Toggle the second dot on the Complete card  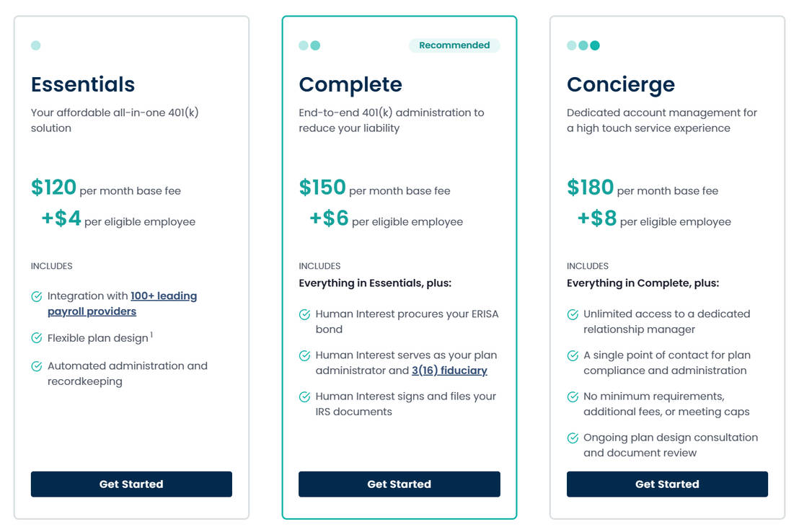314,45
